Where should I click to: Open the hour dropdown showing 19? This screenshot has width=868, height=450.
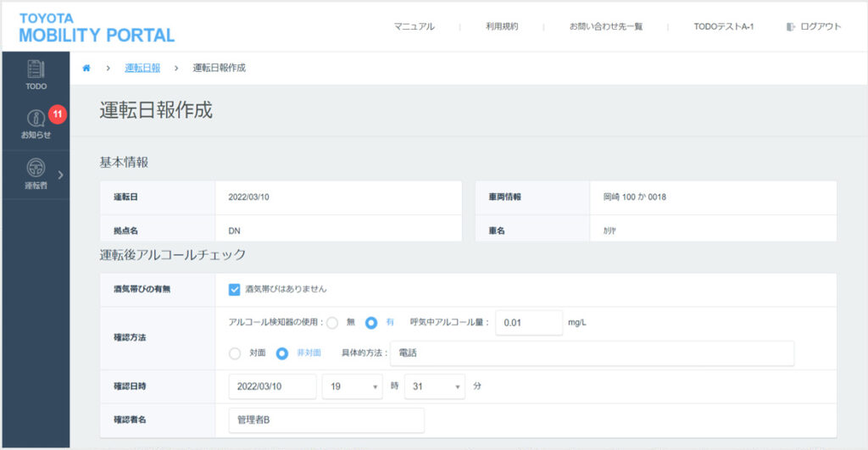pyautogui.click(x=352, y=386)
